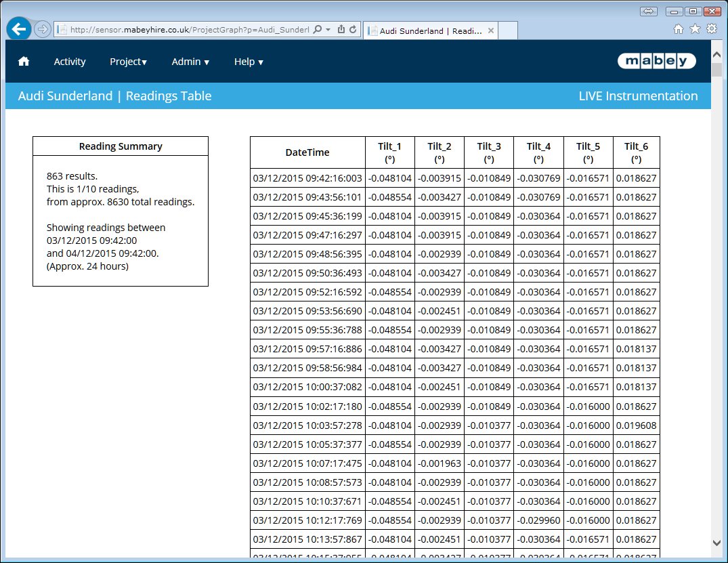Expand the Help dropdown menu
Viewport: 728px width, 563px height.
click(249, 62)
